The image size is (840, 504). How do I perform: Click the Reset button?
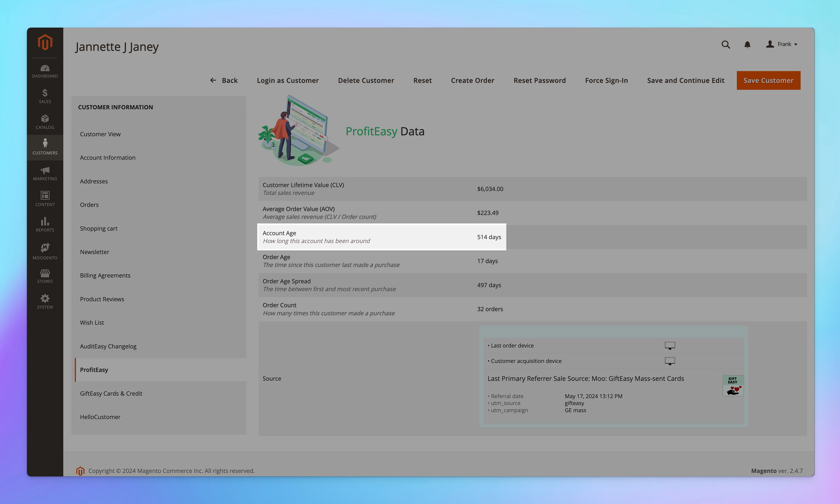(x=422, y=80)
